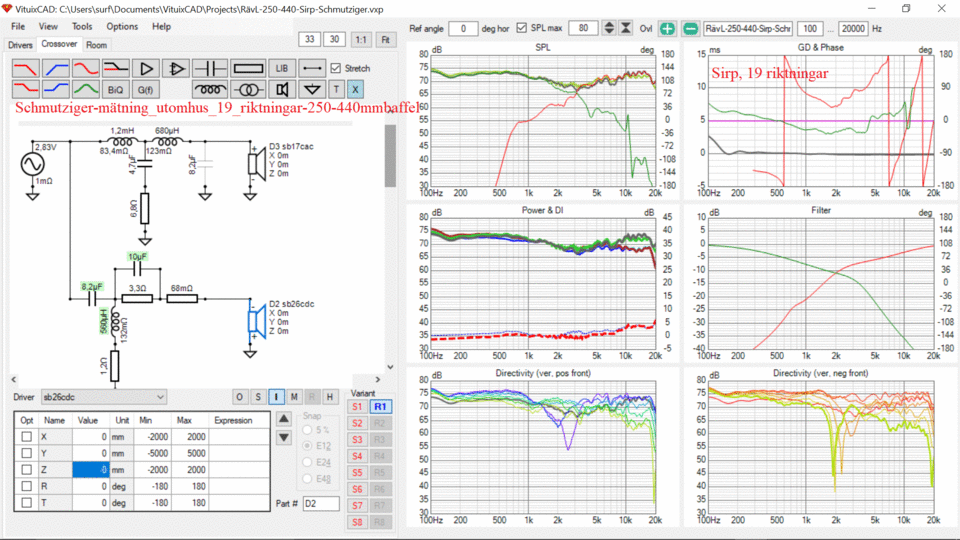Click the highlighted X toolbar button
Viewport: 960px width, 540px height.
(355, 89)
